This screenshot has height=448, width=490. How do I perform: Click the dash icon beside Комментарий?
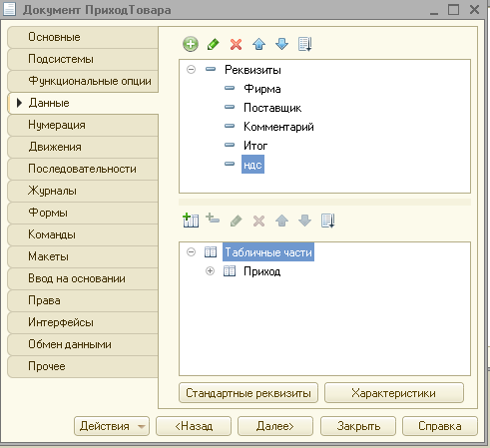tap(230, 126)
